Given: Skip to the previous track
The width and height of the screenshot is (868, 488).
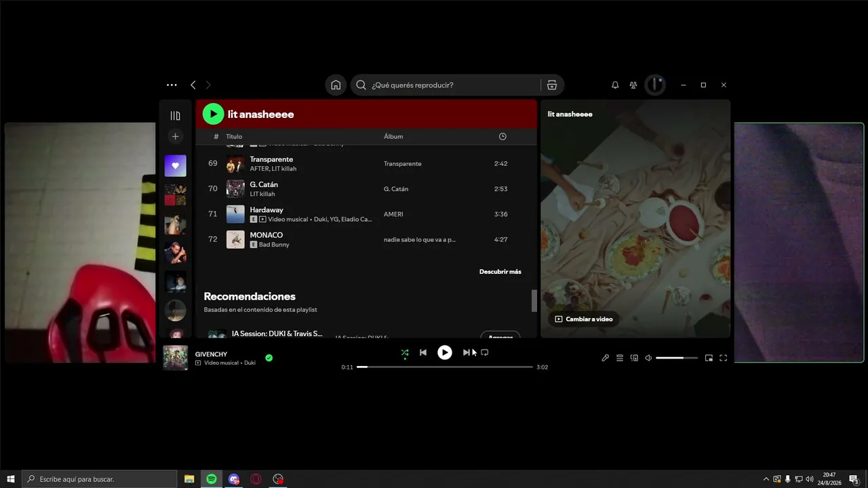Looking at the screenshot, I should [x=423, y=352].
